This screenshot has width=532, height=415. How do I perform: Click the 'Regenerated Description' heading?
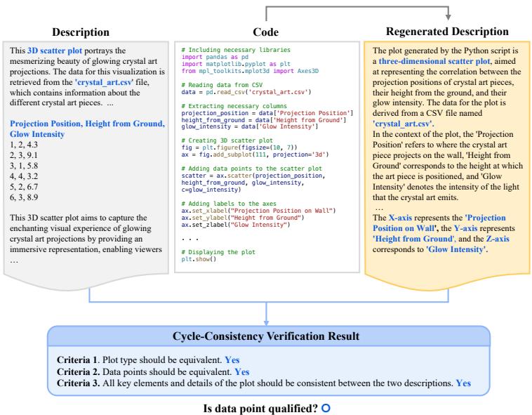pyautogui.click(x=448, y=32)
